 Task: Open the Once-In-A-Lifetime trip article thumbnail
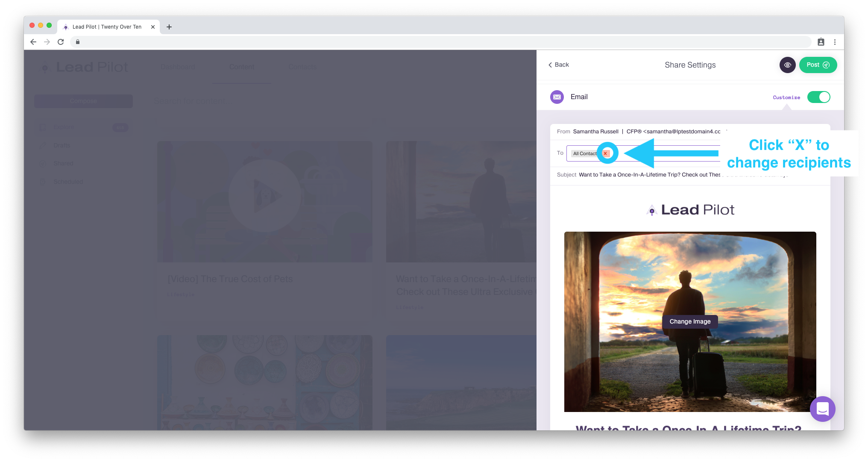tap(461, 202)
